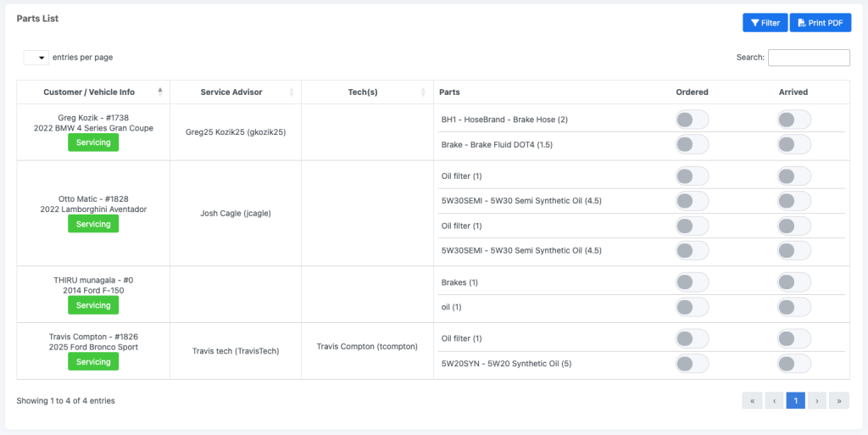
Task: Go to previous page arrow
Action: click(x=774, y=400)
